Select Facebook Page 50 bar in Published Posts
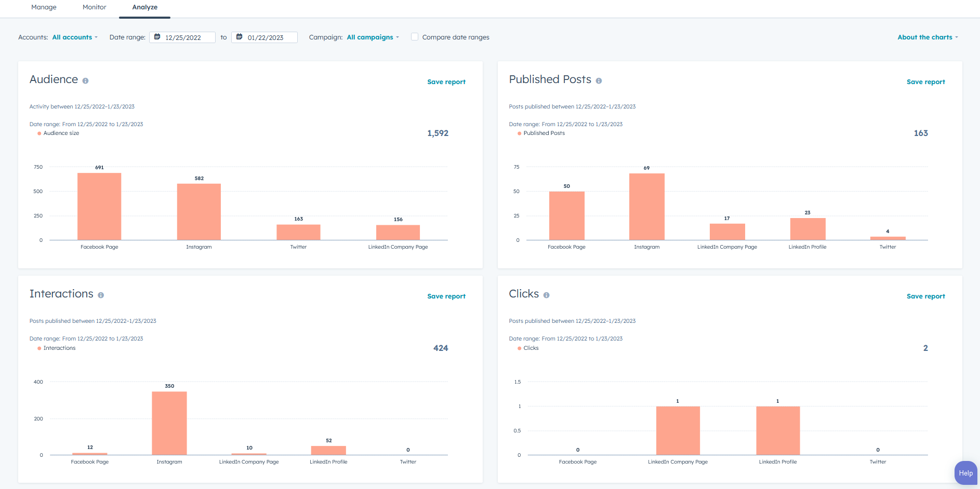Screen dimensions: 980x489 [566, 216]
